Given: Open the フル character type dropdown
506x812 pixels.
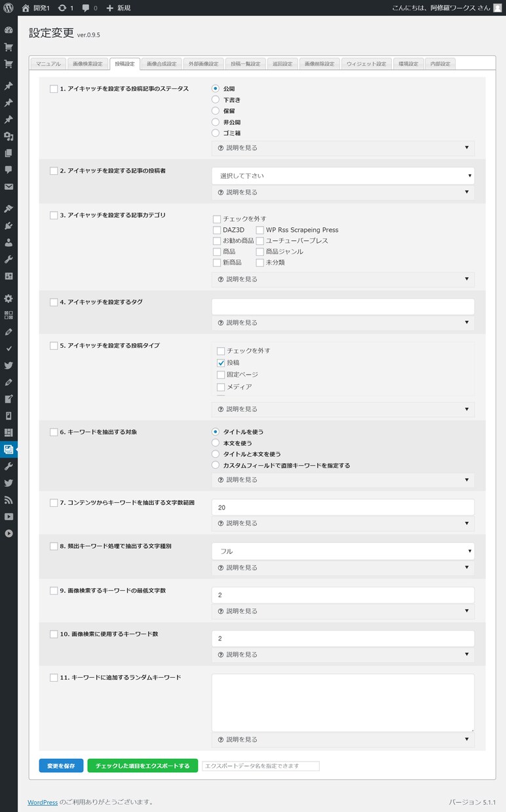Looking at the screenshot, I should 343,551.
